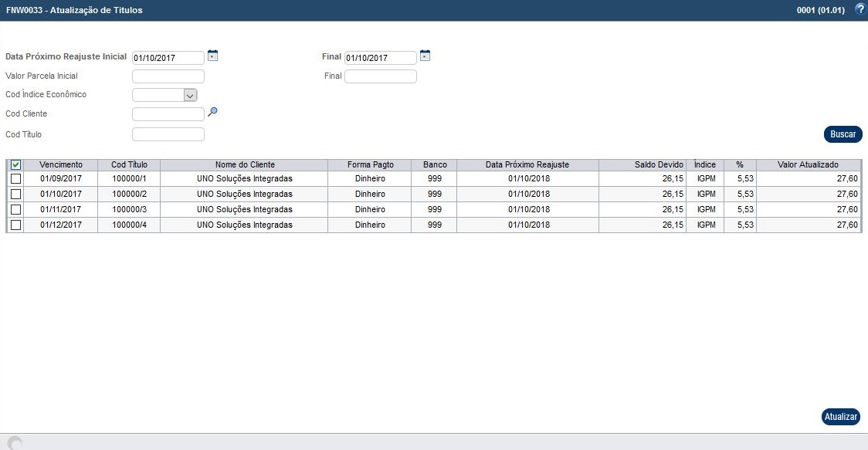The height and width of the screenshot is (450, 868).
Task: Focus the Valor Parcela Inicial field
Action: (168, 76)
